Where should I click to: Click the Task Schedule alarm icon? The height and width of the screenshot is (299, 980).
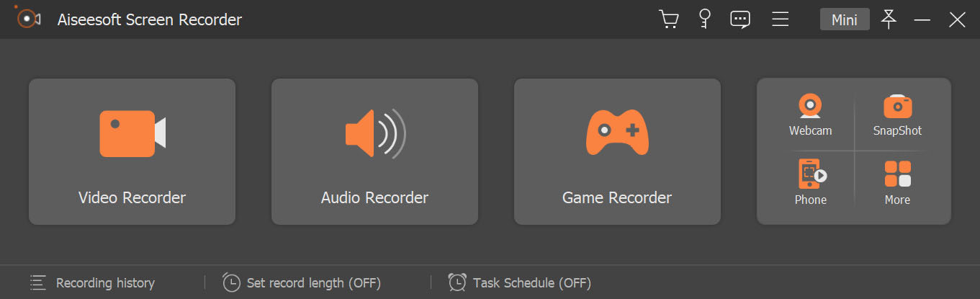(x=457, y=282)
